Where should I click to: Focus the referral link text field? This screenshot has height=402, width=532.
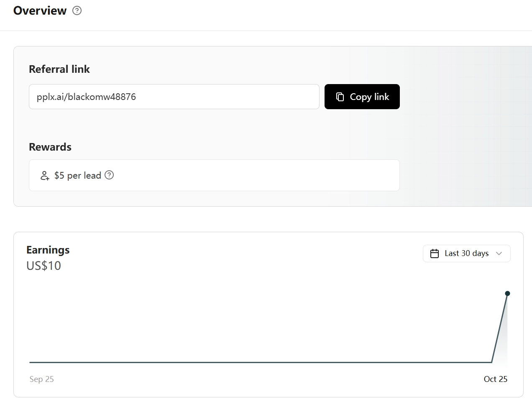[x=174, y=97]
